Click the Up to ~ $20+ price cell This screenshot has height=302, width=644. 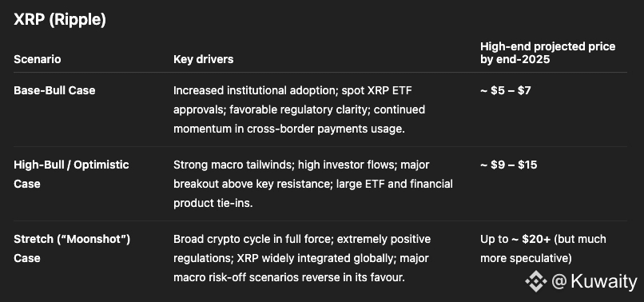tap(543, 248)
